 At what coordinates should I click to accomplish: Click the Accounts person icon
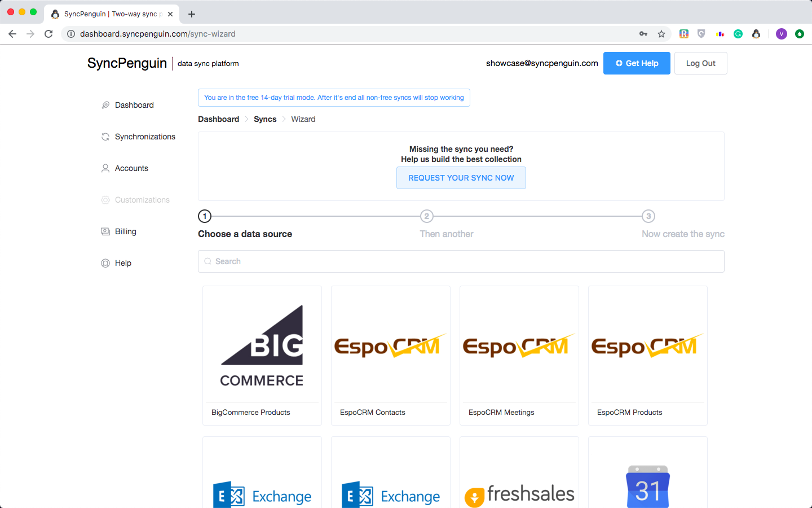105,168
